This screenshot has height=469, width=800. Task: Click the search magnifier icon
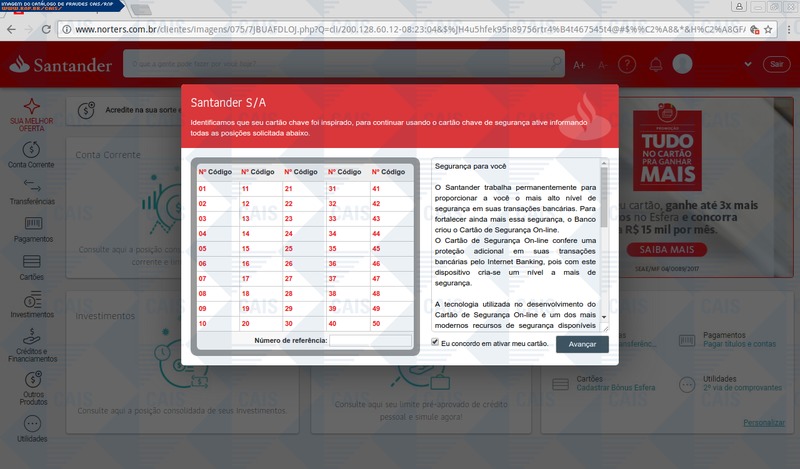click(556, 63)
